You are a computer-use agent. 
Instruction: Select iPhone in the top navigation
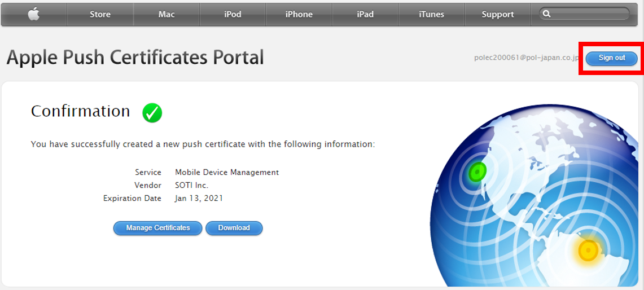(299, 14)
